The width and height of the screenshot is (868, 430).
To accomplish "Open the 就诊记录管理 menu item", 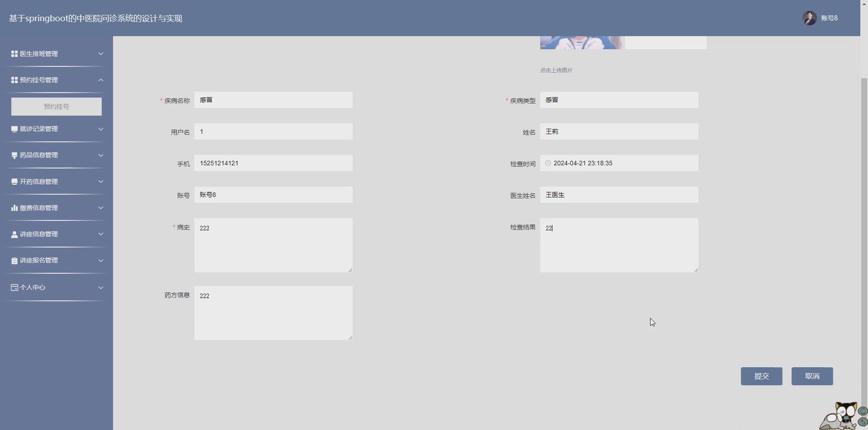I will pos(57,129).
